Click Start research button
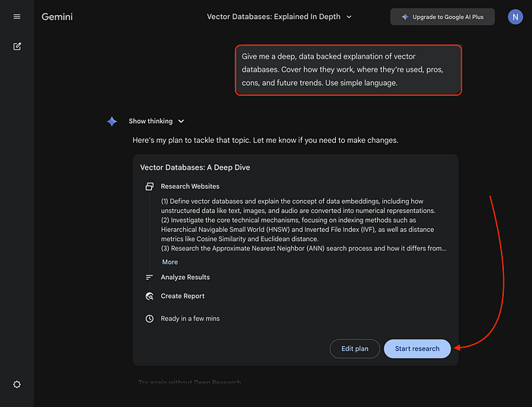This screenshot has width=532, height=407. coord(417,348)
